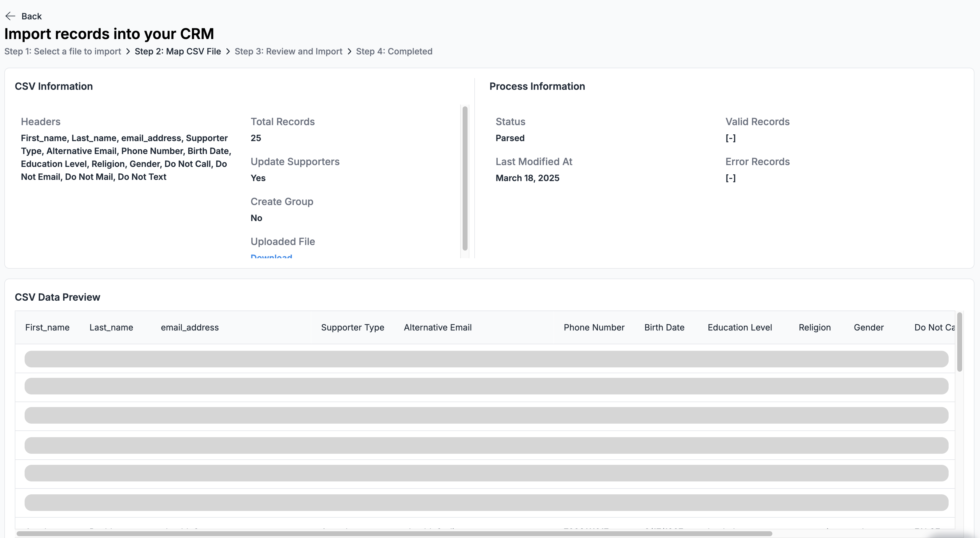Download the uploaded file
This screenshot has width=980, height=538.
271,256
